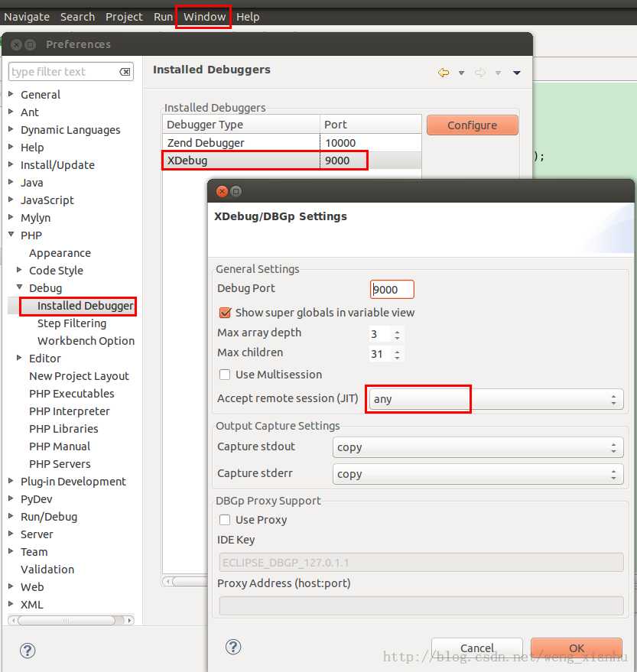The width and height of the screenshot is (637, 672).
Task: Close the XDebug/DBGp Settings dialog
Action: 222,191
